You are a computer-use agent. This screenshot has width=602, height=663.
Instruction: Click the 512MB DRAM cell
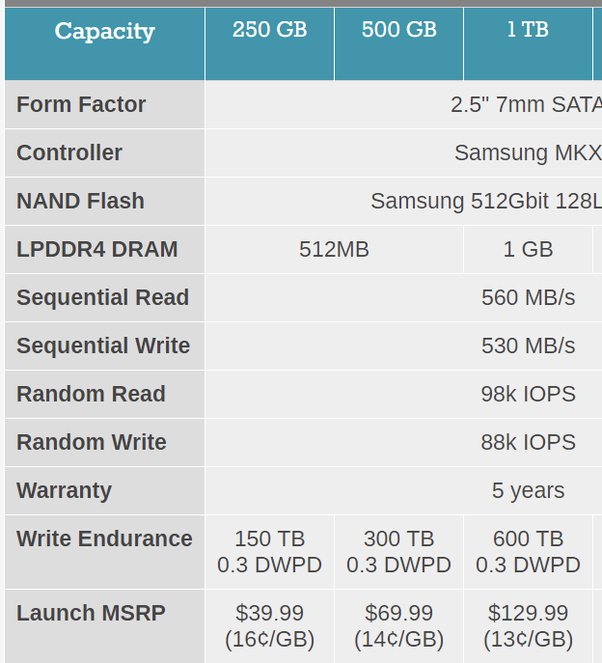[334, 249]
